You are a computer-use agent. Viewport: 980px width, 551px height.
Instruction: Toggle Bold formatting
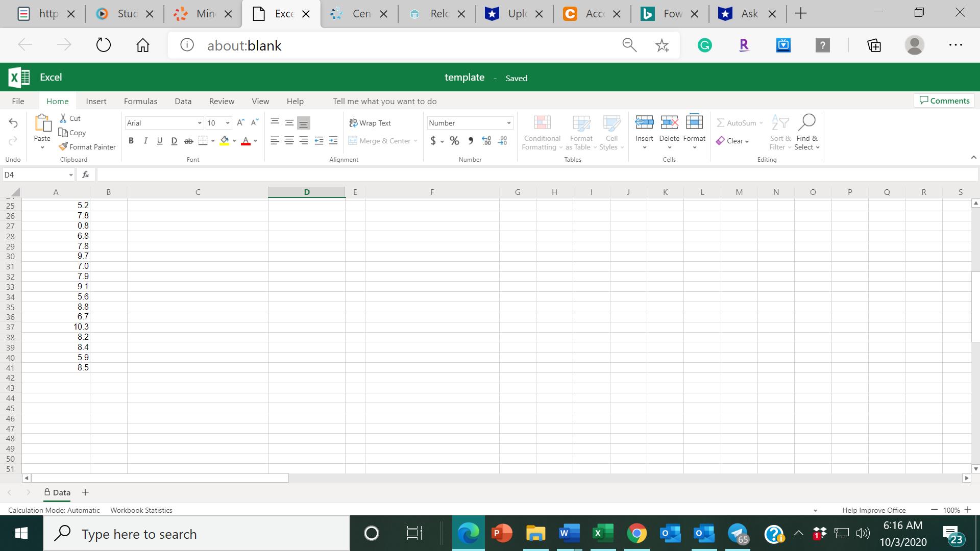click(131, 141)
